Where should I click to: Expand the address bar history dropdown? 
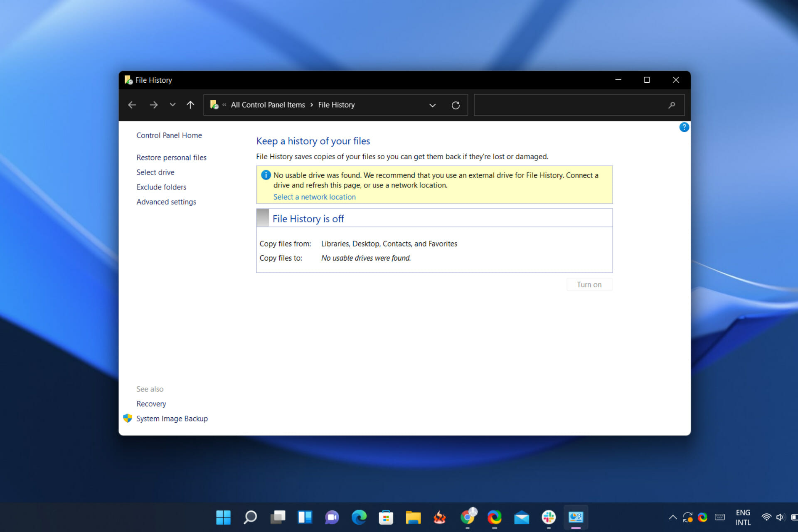[432, 106]
